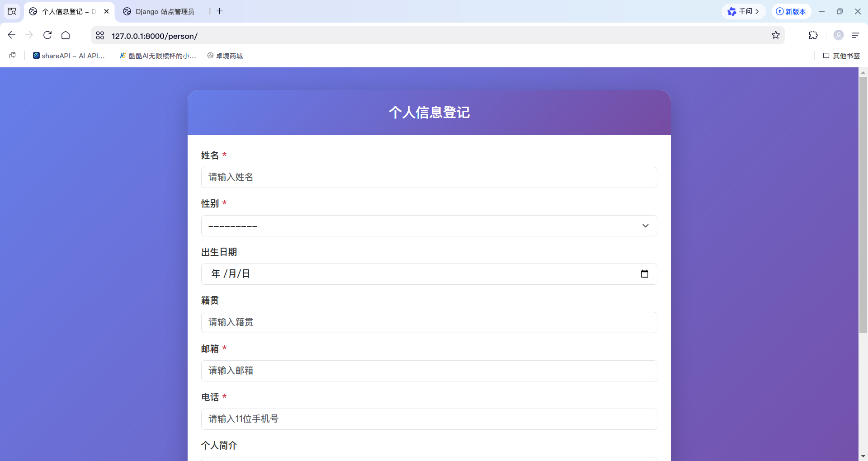Click the address bar URL
Screen dimensions: 868x461
click(155, 36)
